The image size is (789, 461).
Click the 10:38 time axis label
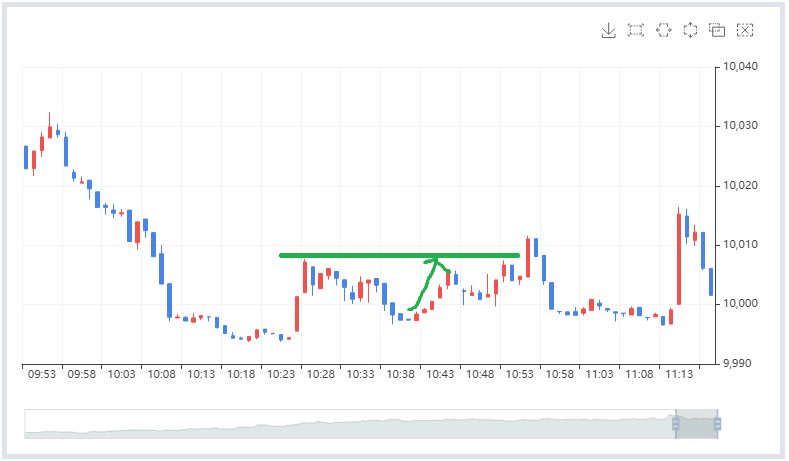coord(401,374)
